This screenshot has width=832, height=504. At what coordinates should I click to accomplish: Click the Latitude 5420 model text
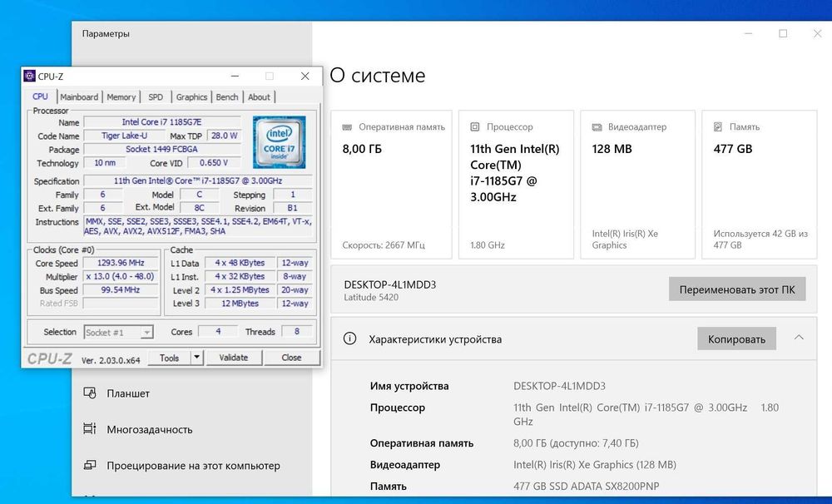(371, 297)
